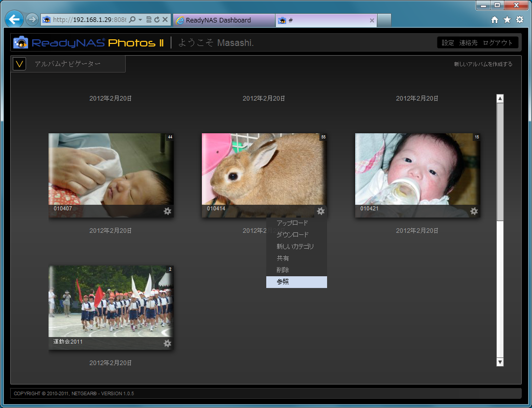Click the scrollbar down arrow

tap(500, 362)
